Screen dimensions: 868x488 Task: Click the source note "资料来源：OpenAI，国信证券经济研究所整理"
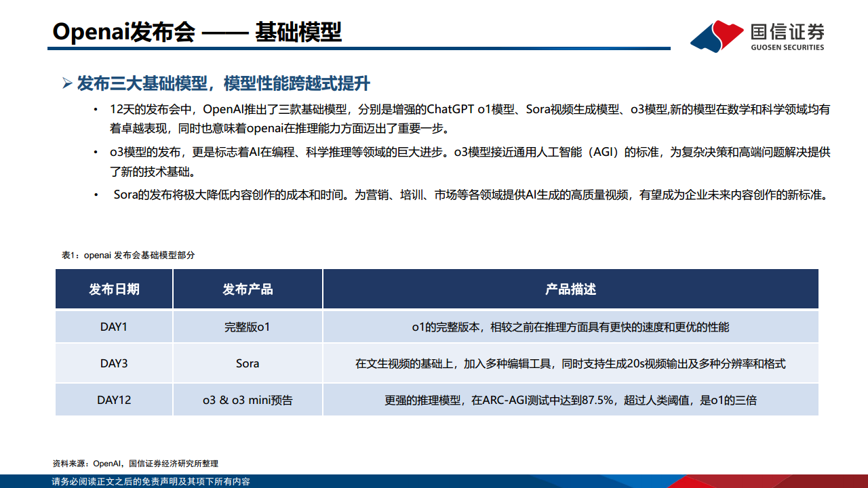pos(136,464)
